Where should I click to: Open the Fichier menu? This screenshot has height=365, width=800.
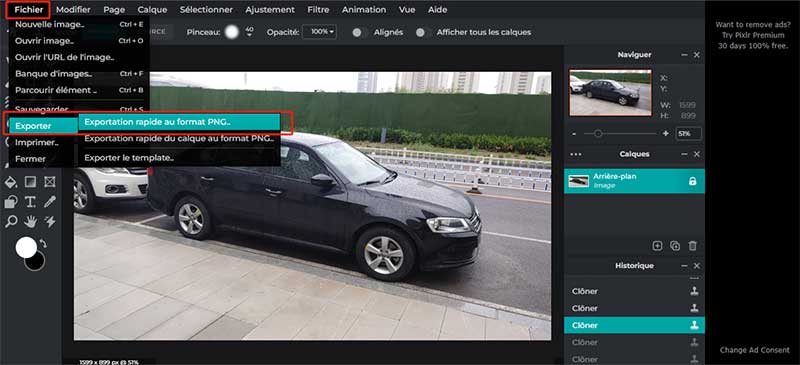[x=29, y=10]
